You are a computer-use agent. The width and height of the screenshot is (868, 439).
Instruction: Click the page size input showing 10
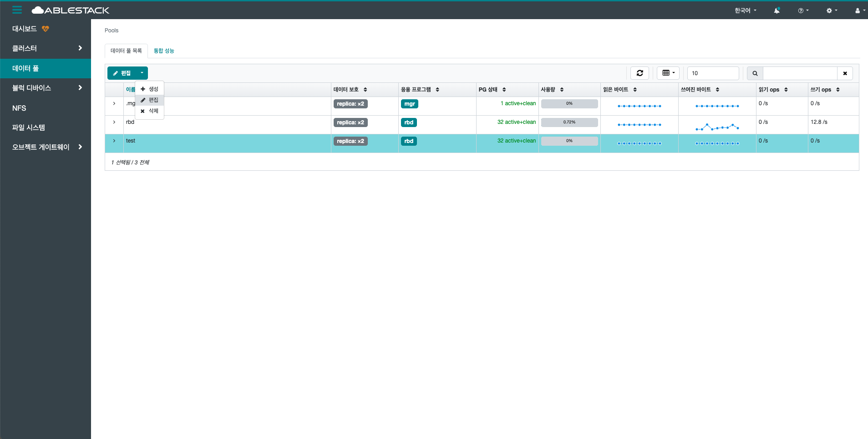pos(712,73)
